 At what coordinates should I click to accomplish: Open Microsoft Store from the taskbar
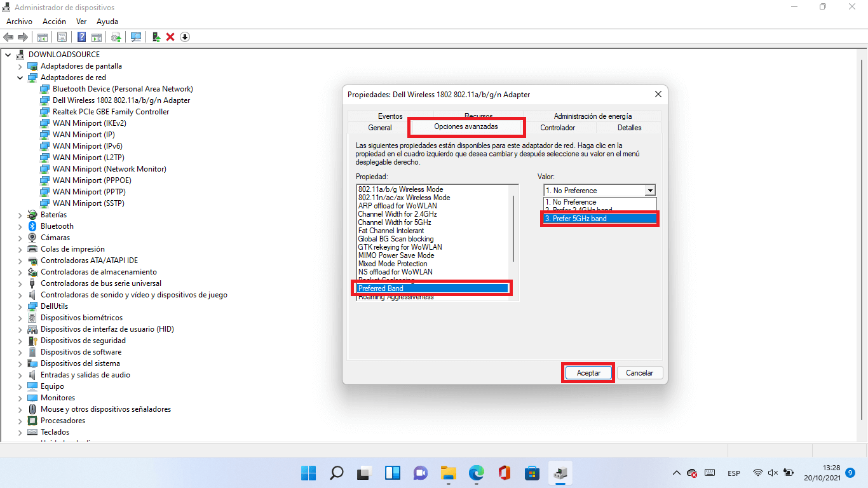532,473
